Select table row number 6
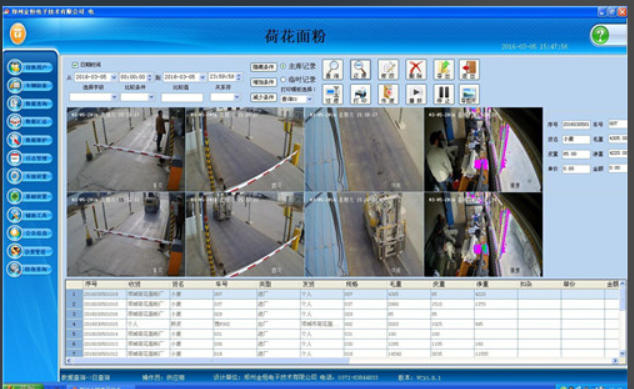Image resolution: width=634 pixels, height=389 pixels. [x=343, y=344]
